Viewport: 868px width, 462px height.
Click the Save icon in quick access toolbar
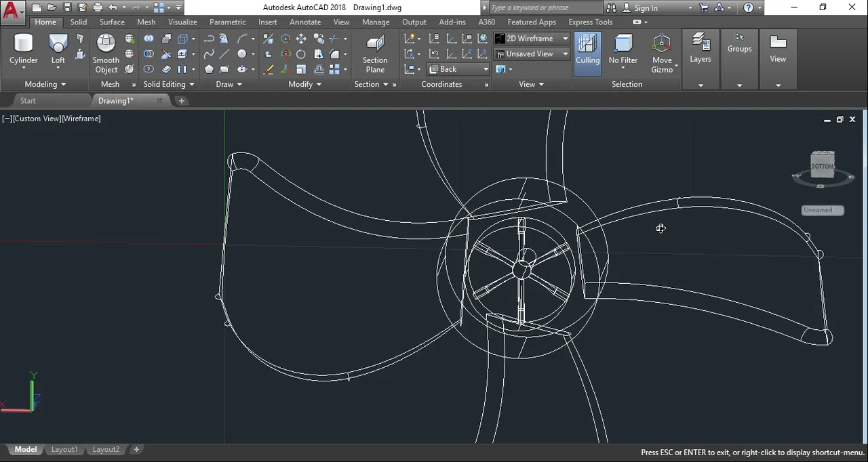[67, 7]
